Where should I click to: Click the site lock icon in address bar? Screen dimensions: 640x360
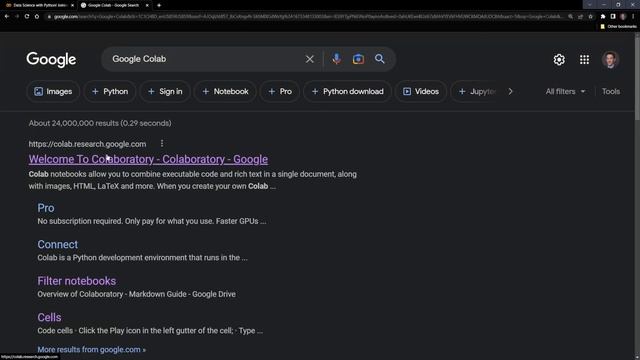49,17
